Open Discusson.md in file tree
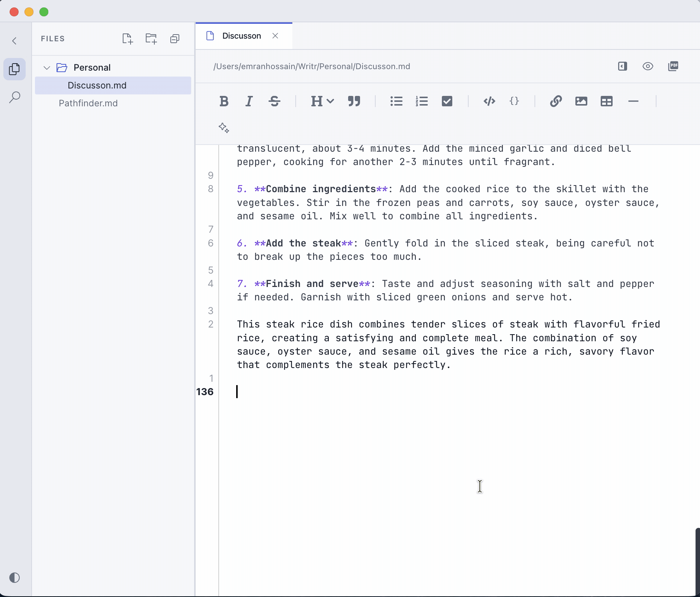Viewport: 700px width, 597px height. (113, 85)
